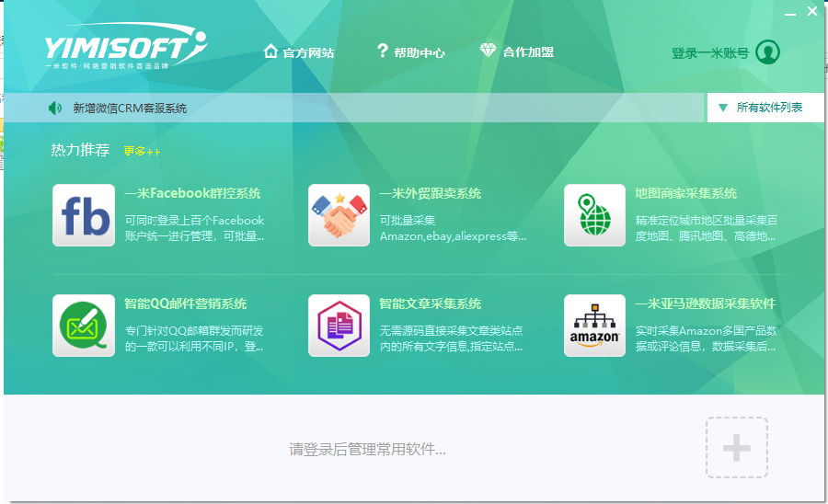Open the globe map pin icon
This screenshot has height=504, width=828.
[x=594, y=215]
